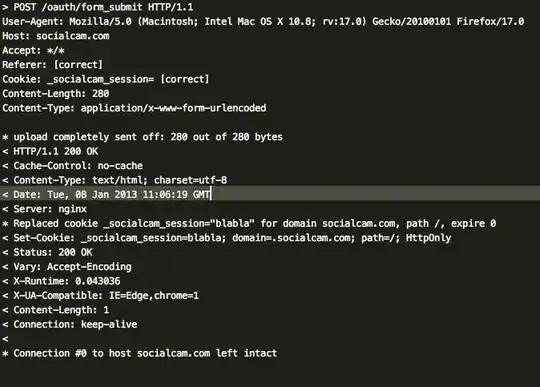Click the X-UA-Compatible: IE=Edge,chrome=1 line
Screen dimensions: 540x387
point(101,296)
